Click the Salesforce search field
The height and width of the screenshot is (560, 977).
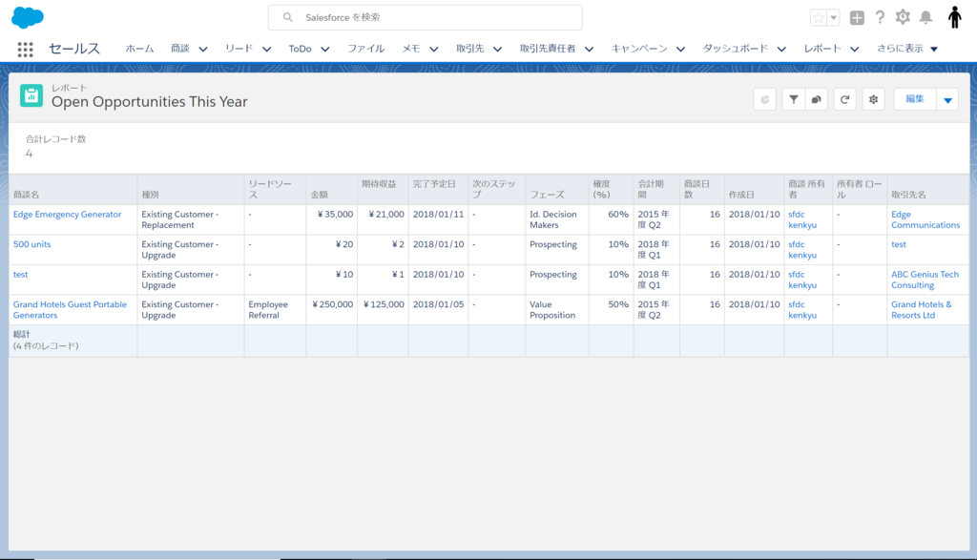425,17
